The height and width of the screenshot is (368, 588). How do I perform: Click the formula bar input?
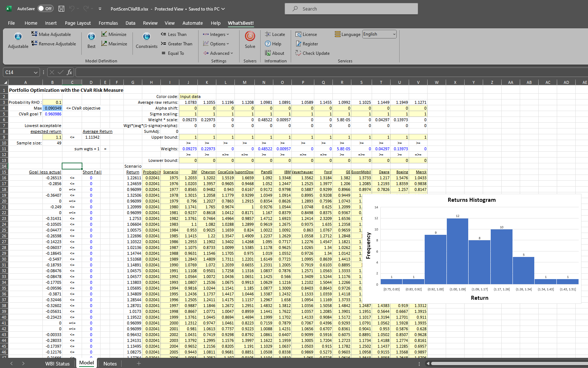click(331, 72)
